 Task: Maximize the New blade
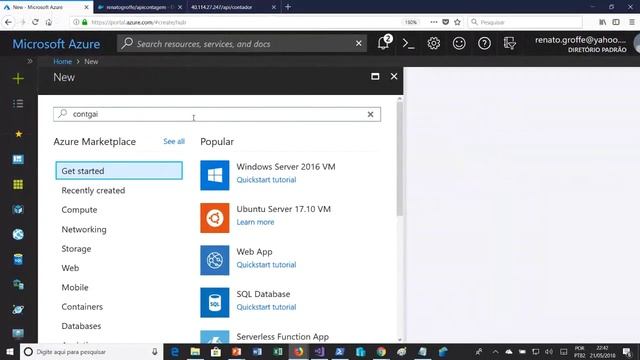tap(375, 76)
